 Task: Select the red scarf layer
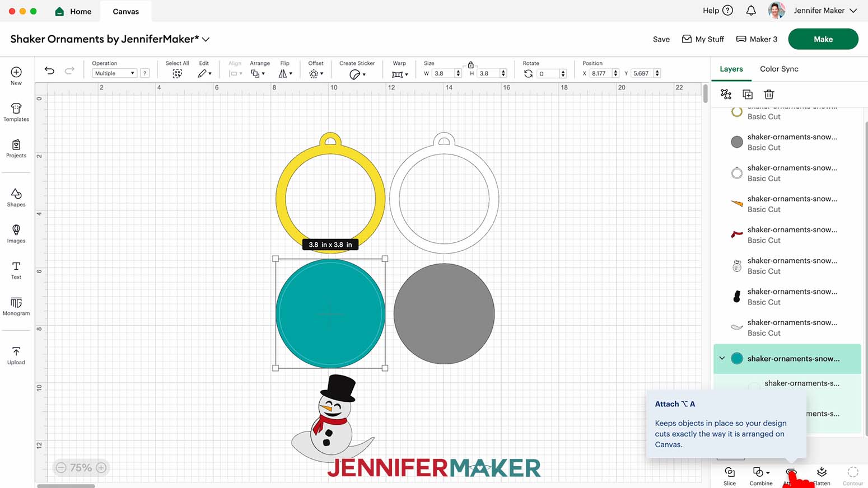coord(787,234)
